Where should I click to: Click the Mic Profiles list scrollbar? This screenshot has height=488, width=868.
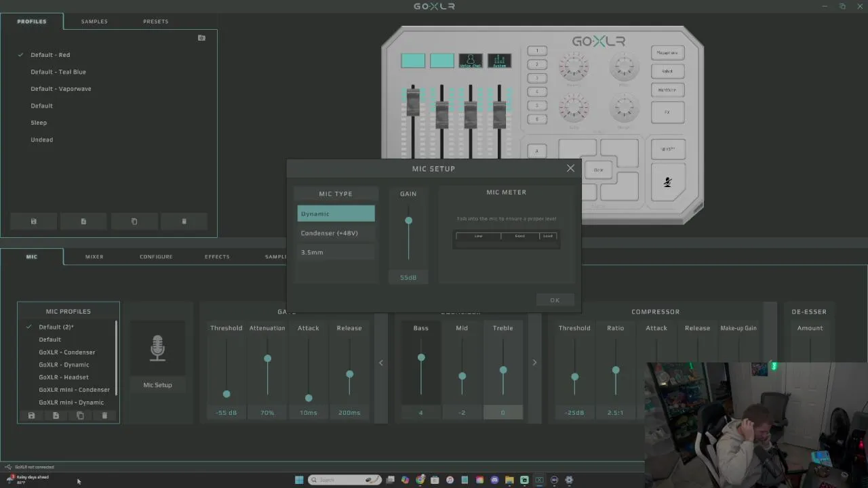click(x=116, y=357)
